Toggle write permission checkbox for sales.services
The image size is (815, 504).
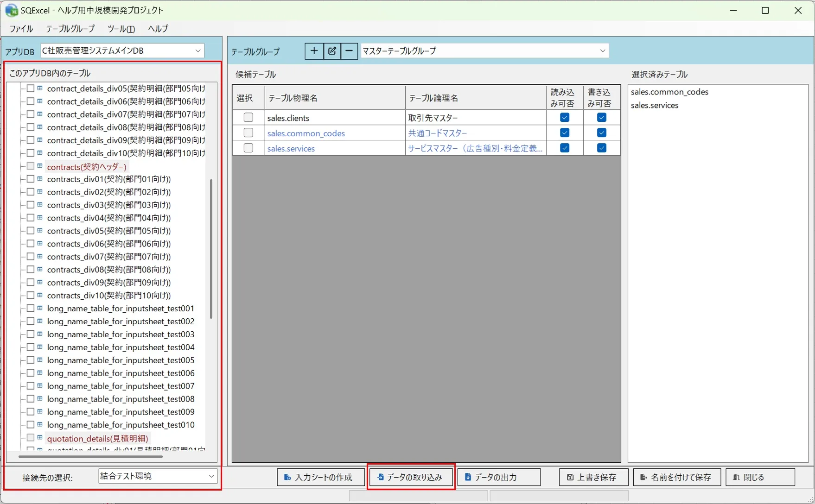pyautogui.click(x=602, y=148)
